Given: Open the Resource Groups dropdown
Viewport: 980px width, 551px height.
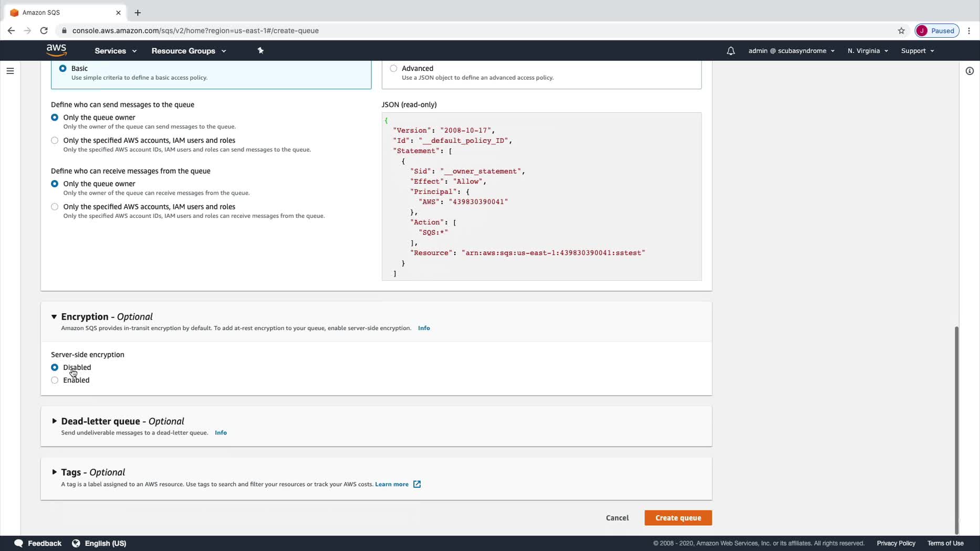Looking at the screenshot, I should point(189,51).
